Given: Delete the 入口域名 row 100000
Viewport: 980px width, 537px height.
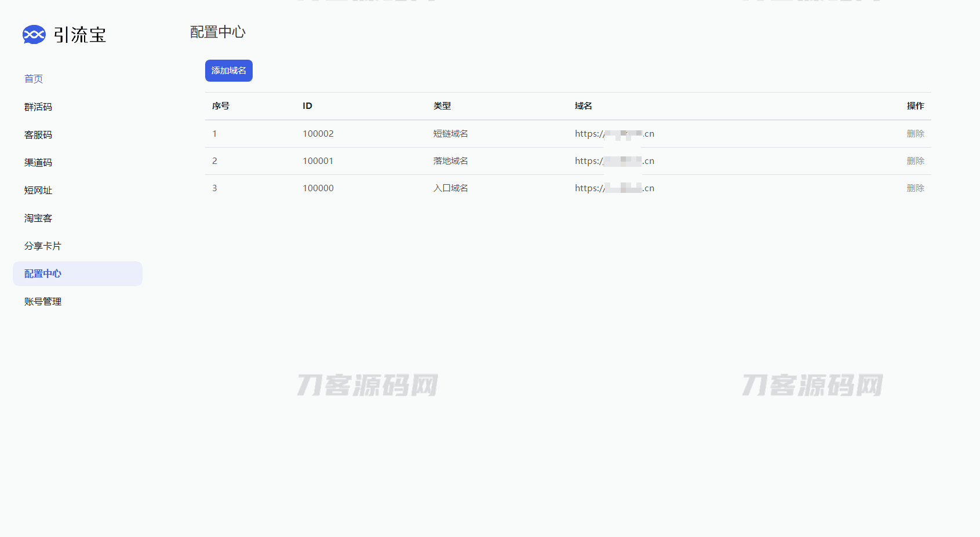Looking at the screenshot, I should coord(915,188).
